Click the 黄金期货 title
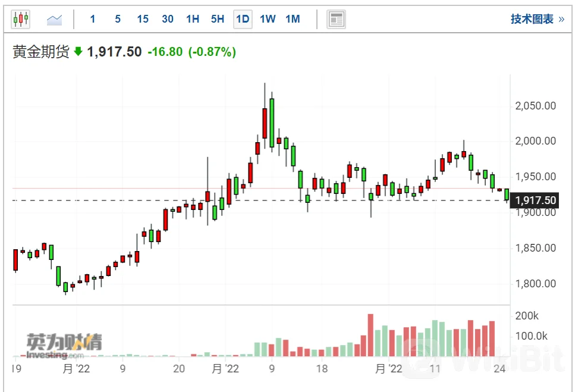This screenshot has width=575, height=392. point(41,52)
